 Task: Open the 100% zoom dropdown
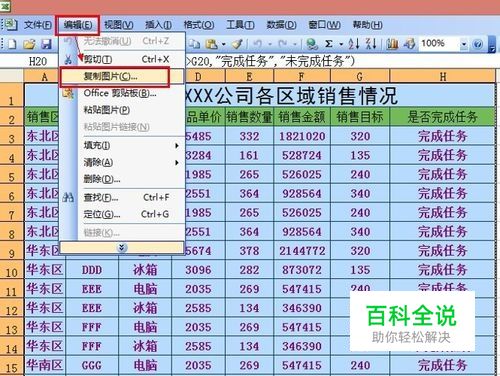464,44
